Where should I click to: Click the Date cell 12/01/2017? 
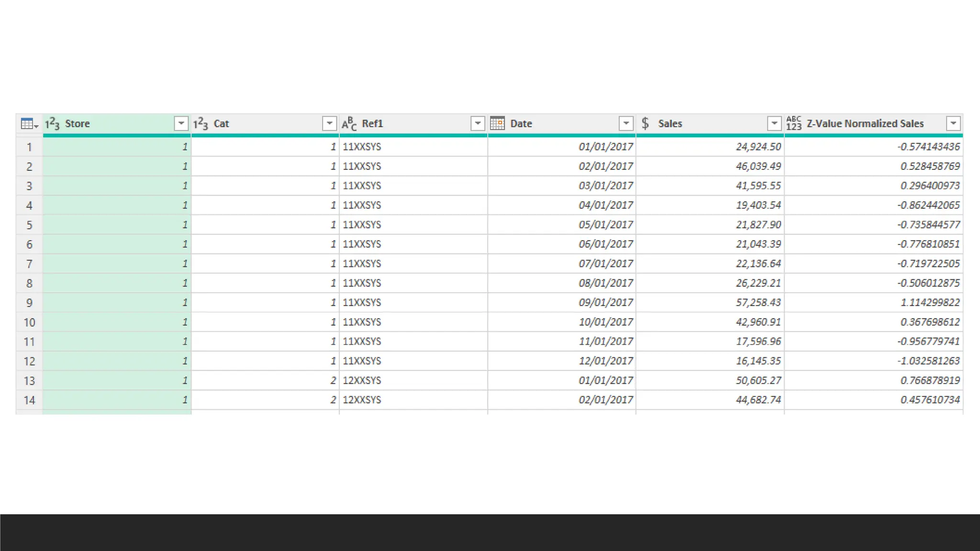(605, 361)
